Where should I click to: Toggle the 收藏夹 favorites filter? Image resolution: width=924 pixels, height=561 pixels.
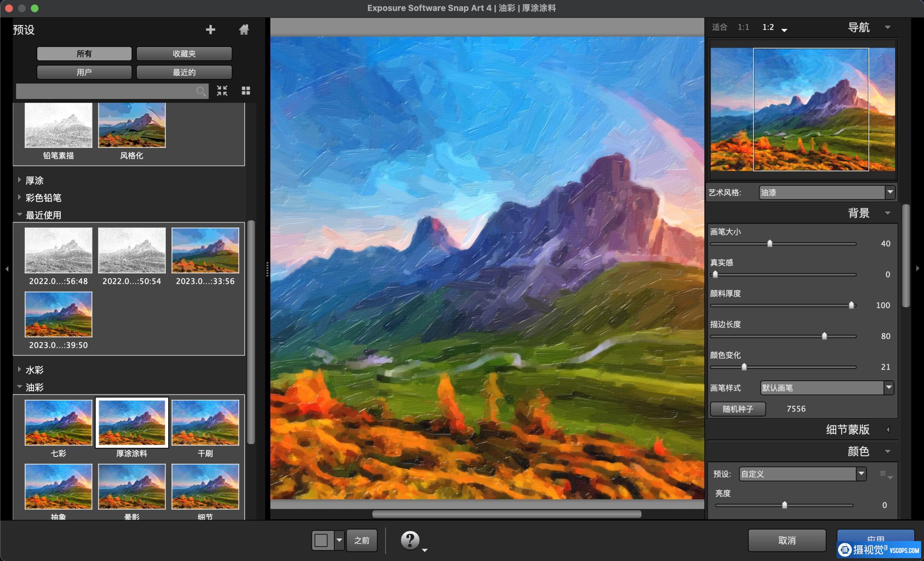pos(184,54)
